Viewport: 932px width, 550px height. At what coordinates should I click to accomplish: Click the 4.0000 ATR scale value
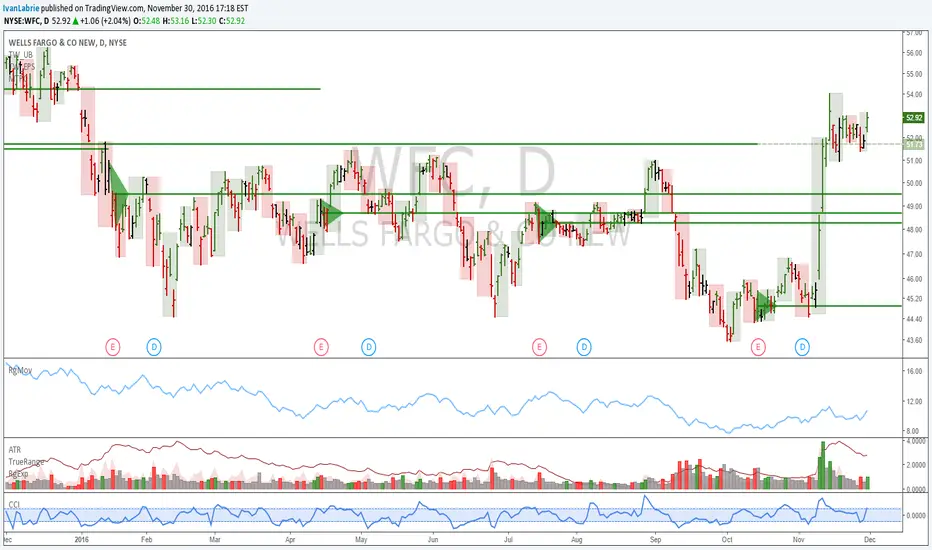coord(916,441)
